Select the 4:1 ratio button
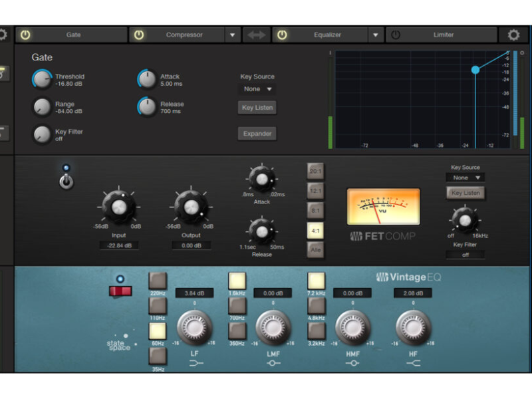This screenshot has width=532, height=399. tap(315, 231)
